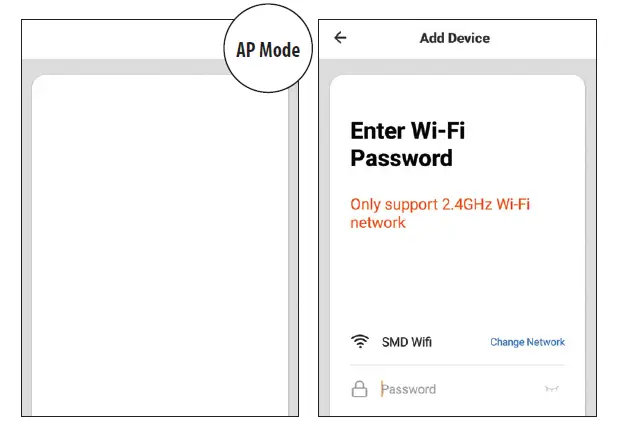Click the "Enter Wi-Fi" heading line

point(408,131)
